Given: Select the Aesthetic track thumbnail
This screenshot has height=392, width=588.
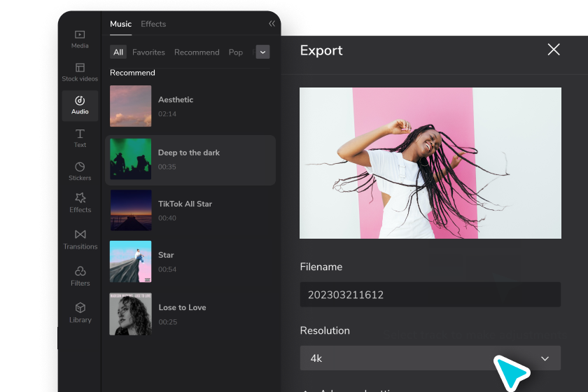Looking at the screenshot, I should [x=131, y=106].
